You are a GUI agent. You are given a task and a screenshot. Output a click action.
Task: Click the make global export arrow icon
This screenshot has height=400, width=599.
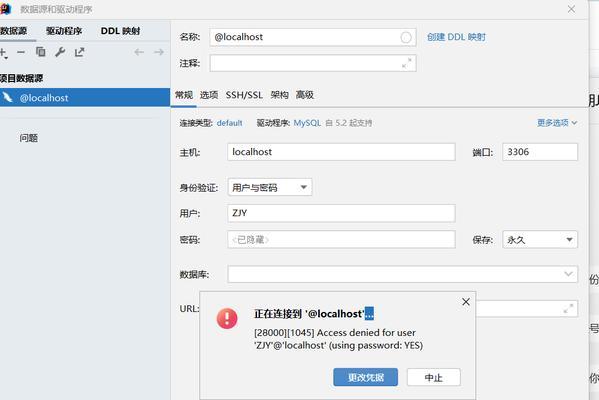point(79,52)
